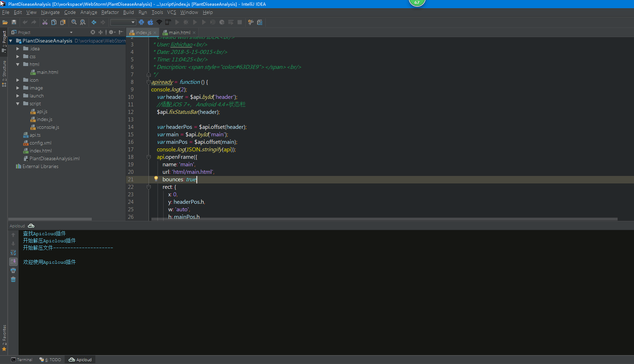Click the WiFi sync icon

point(159,22)
